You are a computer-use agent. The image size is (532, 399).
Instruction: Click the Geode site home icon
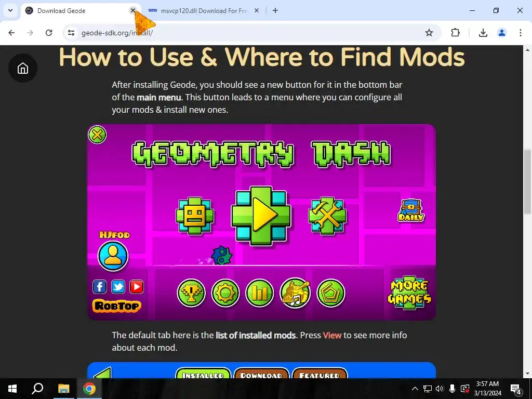23,68
